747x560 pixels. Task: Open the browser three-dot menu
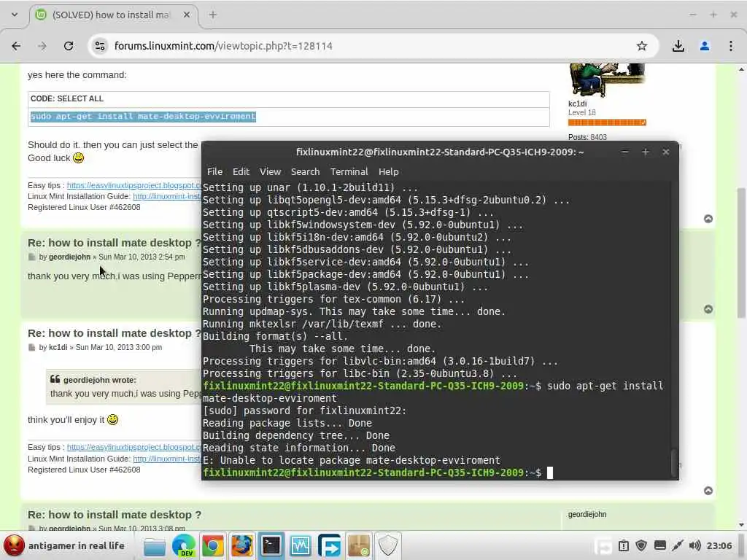[730, 46]
